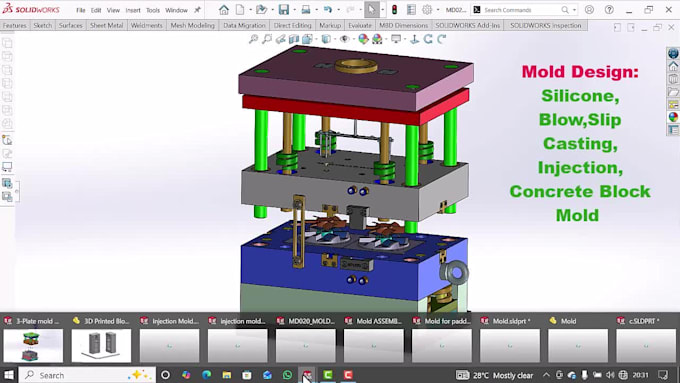Expand the Select tool dropdown arrow
The width and height of the screenshot is (680, 383).
tap(383, 10)
